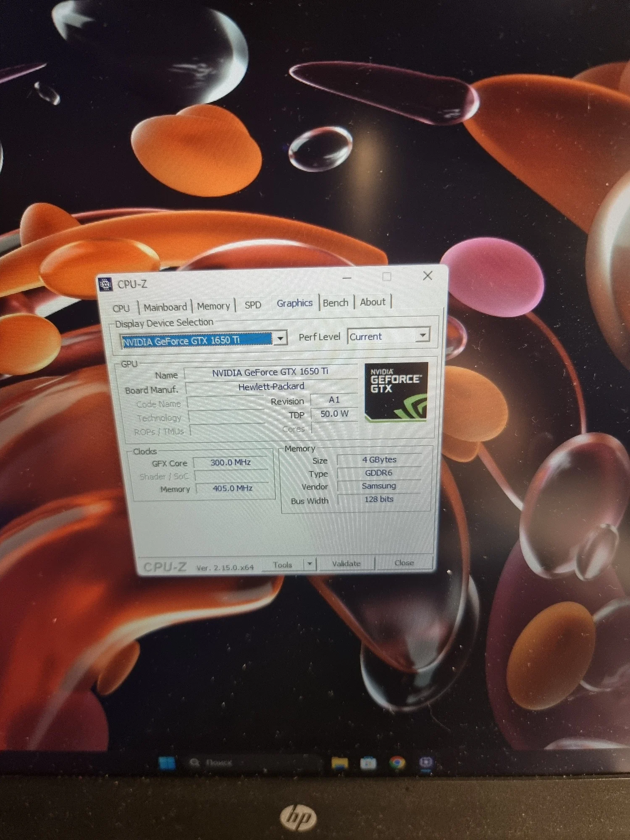Screen dimensions: 630x840
Task: Open the Mainboard tab
Action: point(165,307)
